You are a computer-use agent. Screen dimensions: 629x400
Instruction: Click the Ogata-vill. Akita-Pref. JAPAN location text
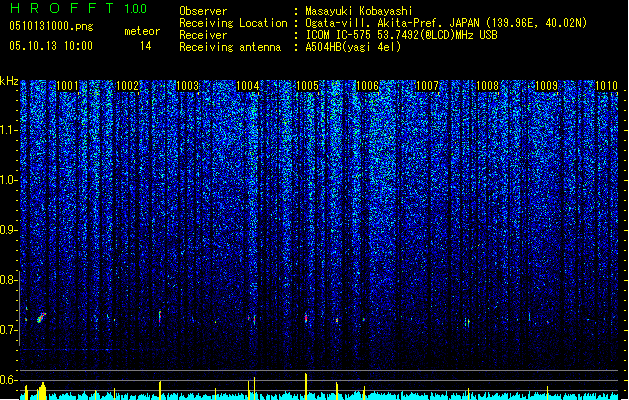[446, 23]
